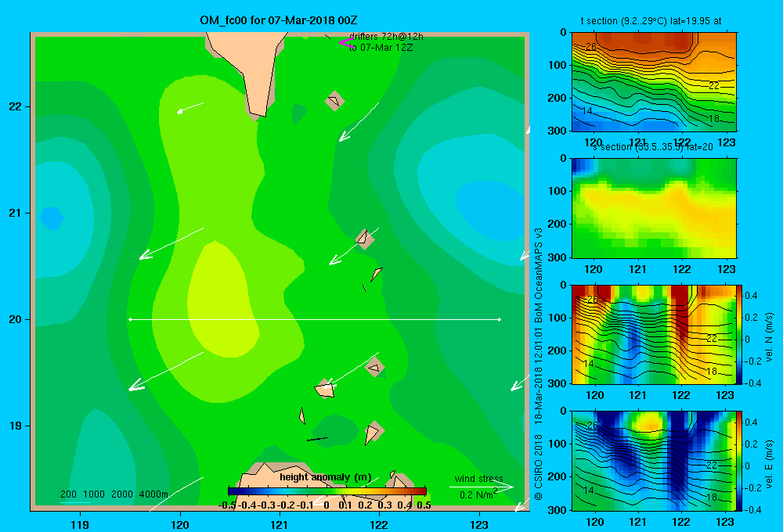Click the 'vel. N (m/s)' colorbar label
This screenshot has height=532, width=783.
click(x=770, y=337)
